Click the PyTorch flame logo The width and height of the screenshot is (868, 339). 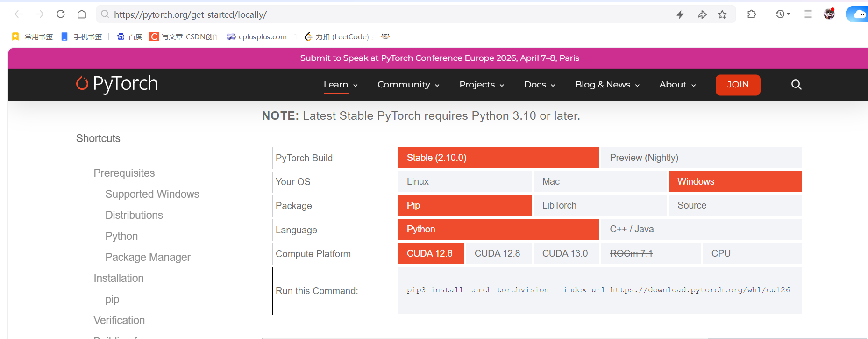82,83
